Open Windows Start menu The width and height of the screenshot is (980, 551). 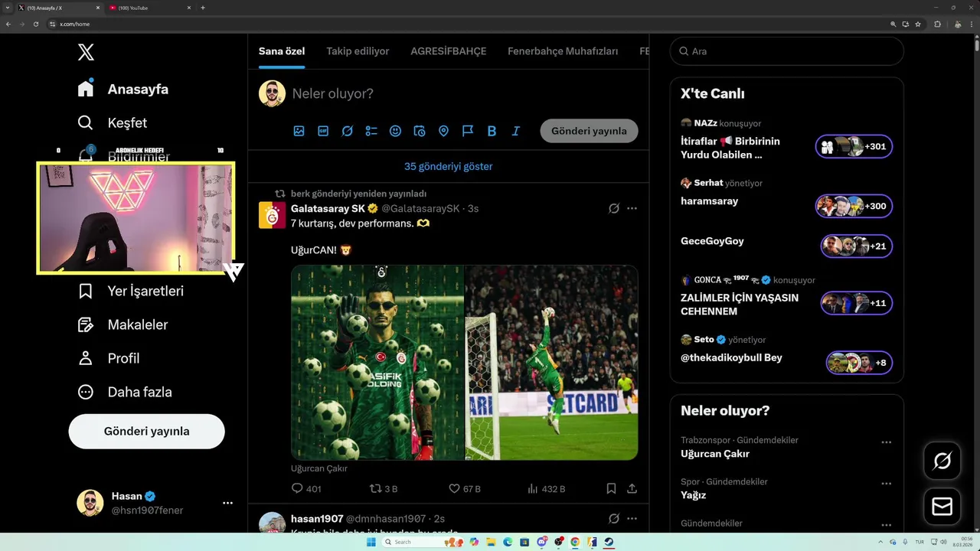(371, 542)
